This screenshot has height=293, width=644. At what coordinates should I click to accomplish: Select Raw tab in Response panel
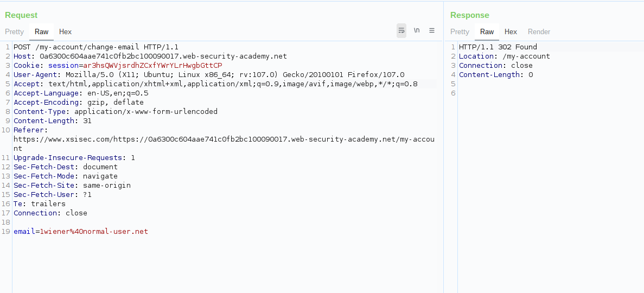coord(487,31)
